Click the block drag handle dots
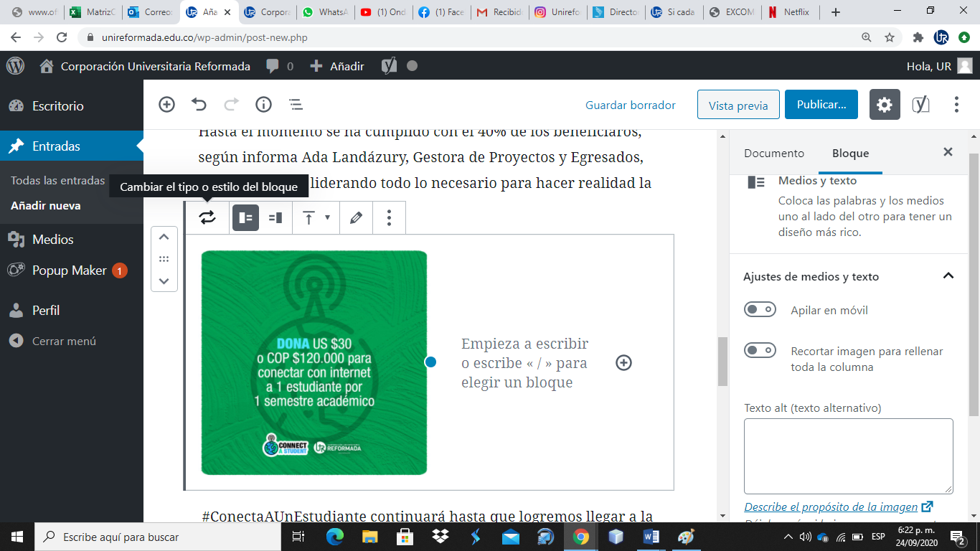 [x=164, y=259]
